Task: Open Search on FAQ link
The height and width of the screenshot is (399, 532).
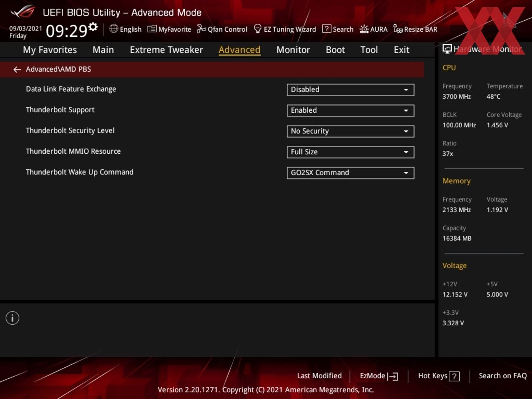Action: 503,376
